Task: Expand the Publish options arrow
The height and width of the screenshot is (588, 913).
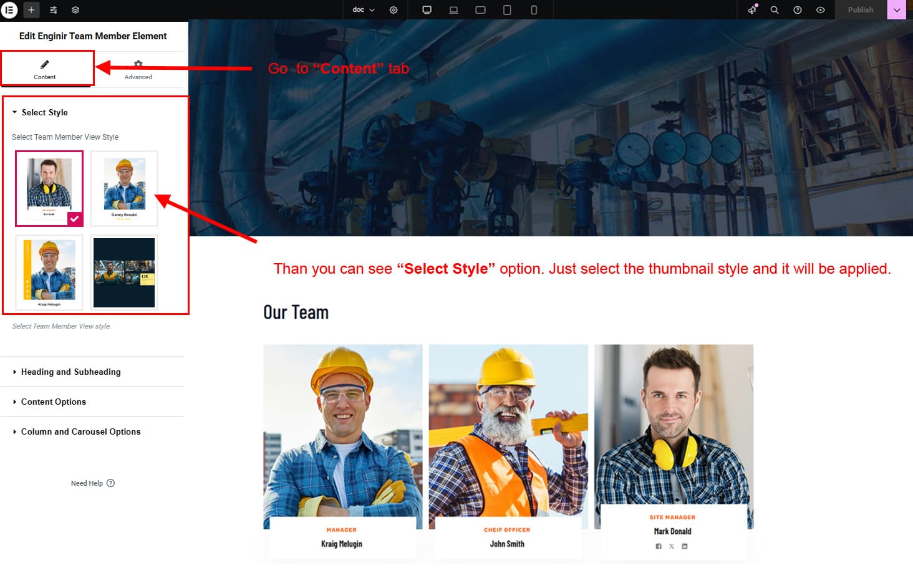Action: tap(897, 10)
